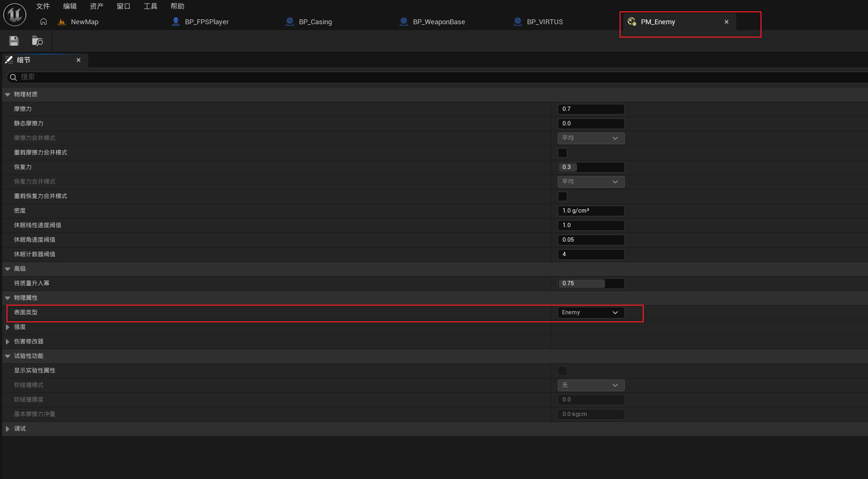Click the 摩擦力 property label

click(23, 109)
